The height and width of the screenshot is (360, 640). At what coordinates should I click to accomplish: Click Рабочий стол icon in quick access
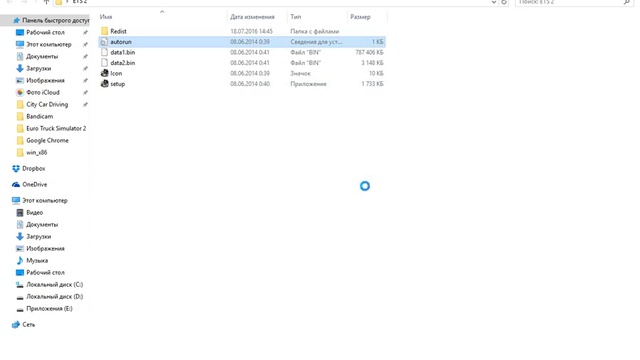[x=20, y=32]
